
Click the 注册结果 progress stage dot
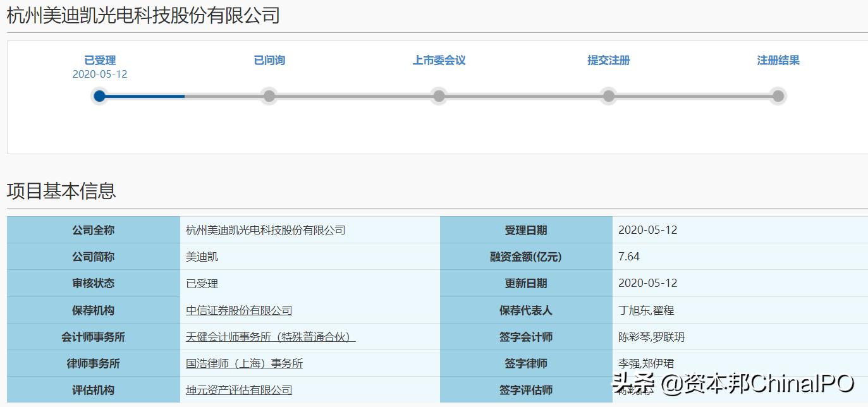778,96
